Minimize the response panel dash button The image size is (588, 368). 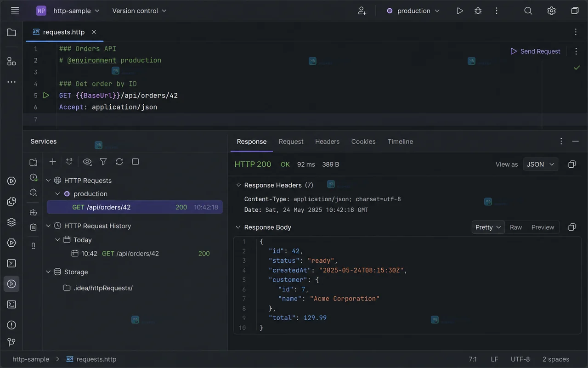(x=575, y=142)
